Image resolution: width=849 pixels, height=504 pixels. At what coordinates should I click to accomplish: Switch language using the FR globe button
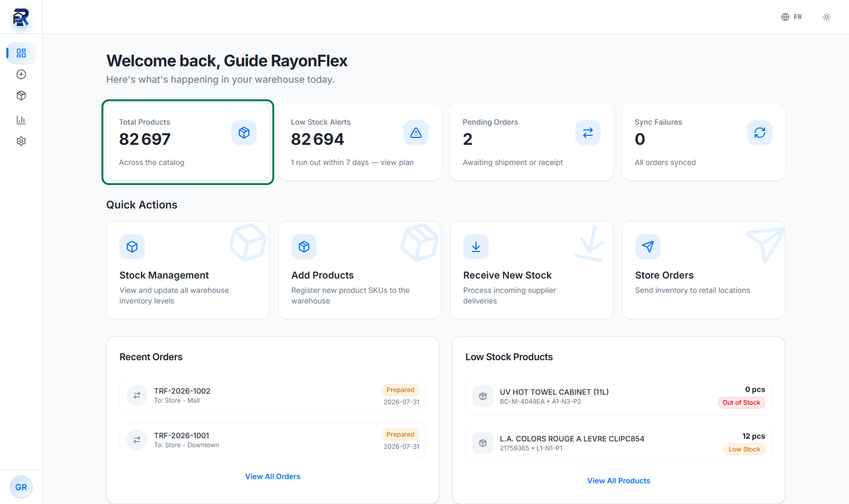(792, 17)
